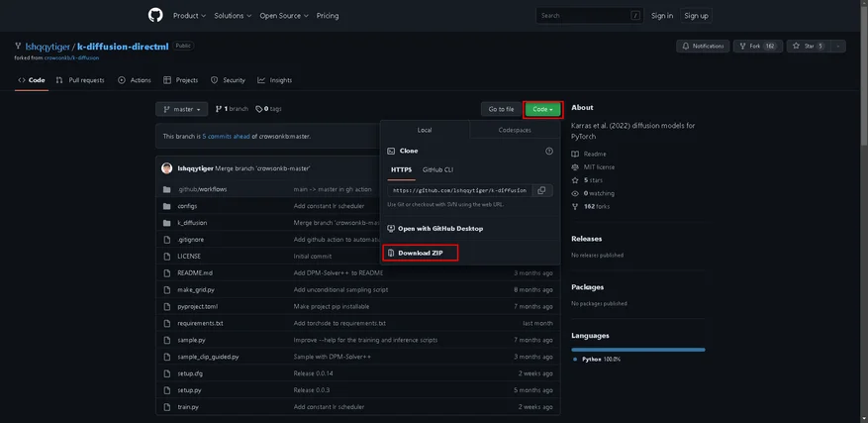Click the Readme book icon
Image resolution: width=868 pixels, height=423 pixels.
(x=575, y=155)
